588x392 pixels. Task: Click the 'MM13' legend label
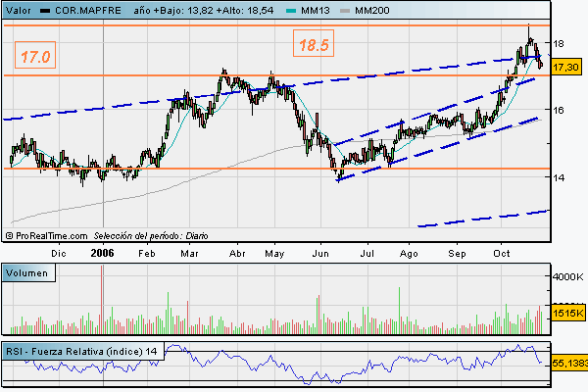(315, 11)
